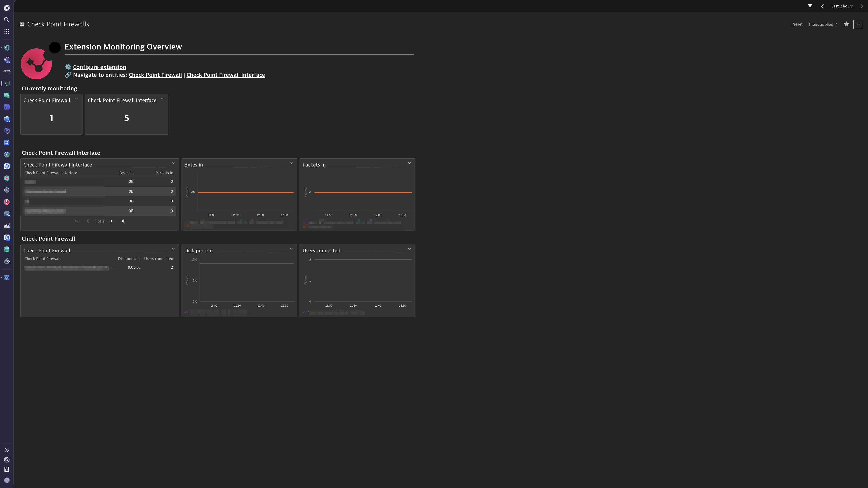The image size is (868, 488).
Task: Click the '5' firewall interface count value
Action: (x=126, y=118)
